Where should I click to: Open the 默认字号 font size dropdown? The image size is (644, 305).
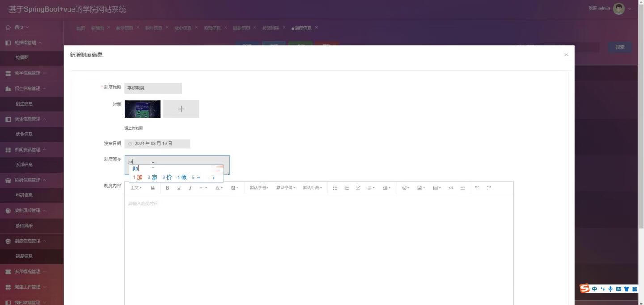click(x=259, y=188)
